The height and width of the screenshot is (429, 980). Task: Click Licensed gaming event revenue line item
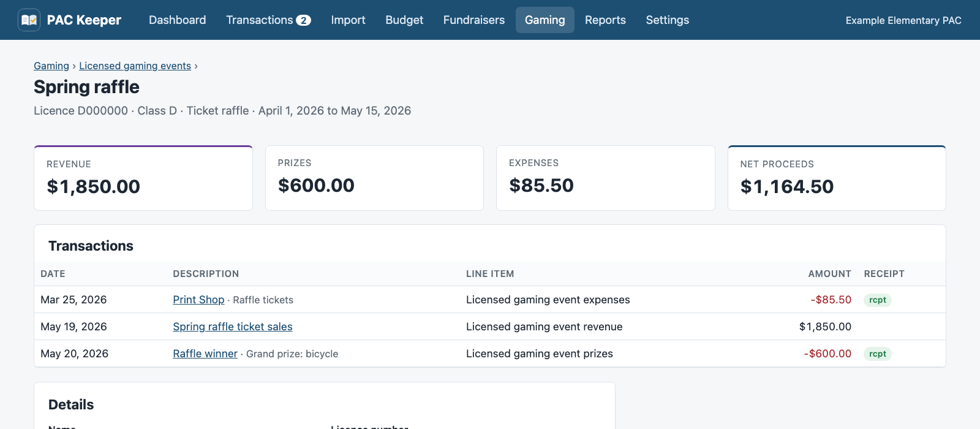(544, 327)
